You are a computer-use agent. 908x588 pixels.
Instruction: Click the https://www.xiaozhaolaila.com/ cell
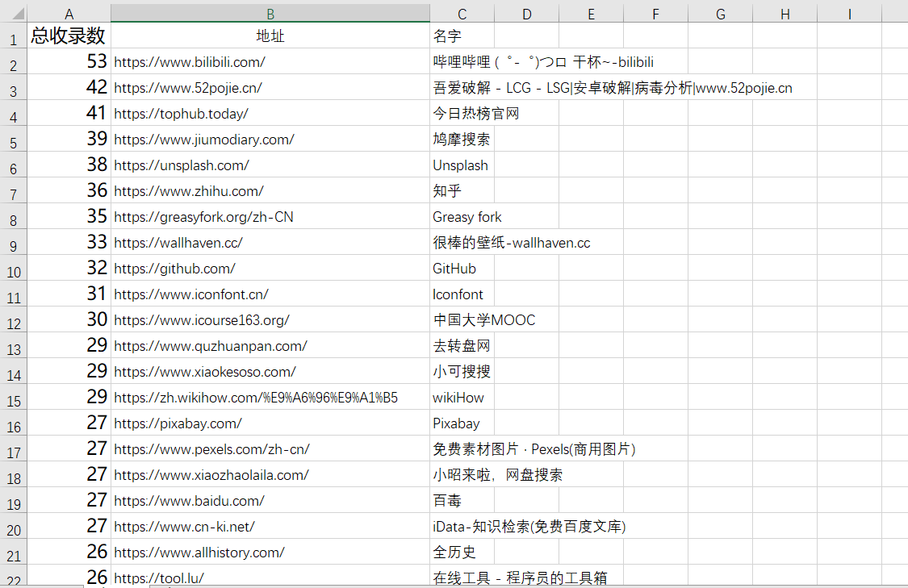(270, 474)
